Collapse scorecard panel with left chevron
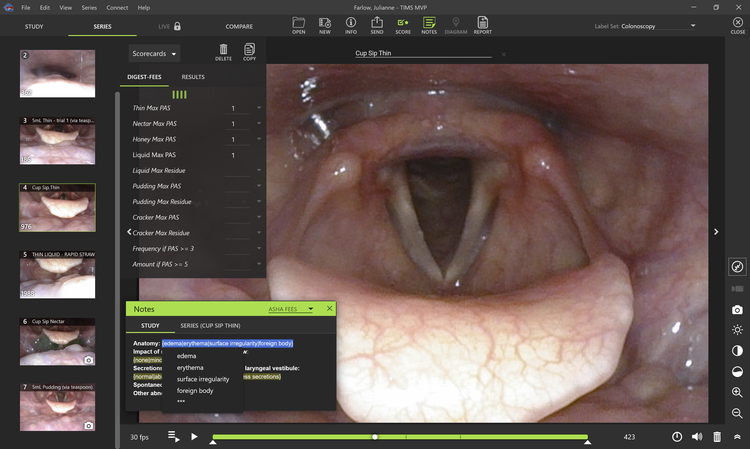The image size is (750, 449). (x=129, y=232)
